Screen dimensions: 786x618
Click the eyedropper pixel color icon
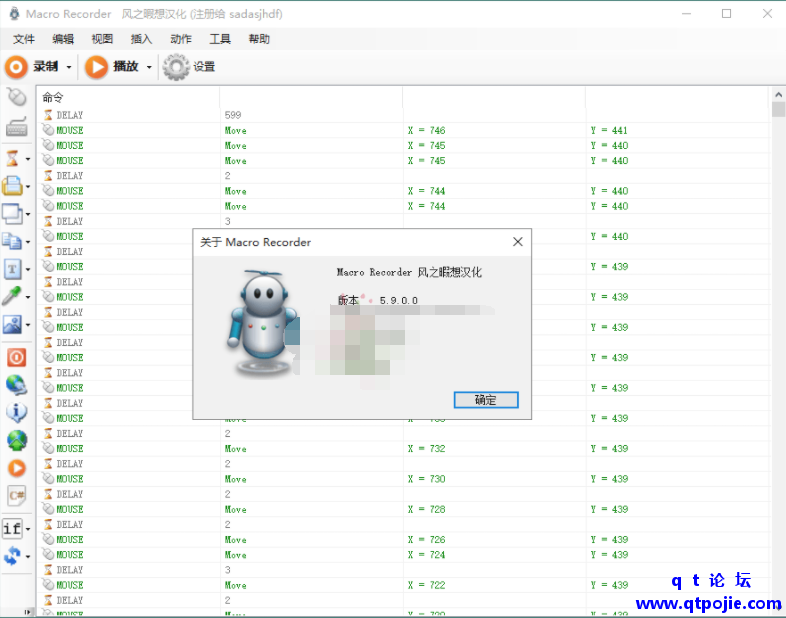pos(12,296)
